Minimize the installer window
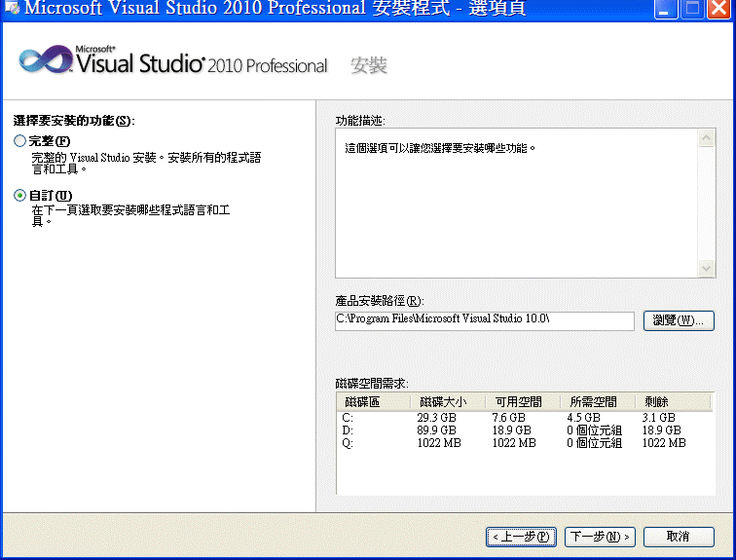This screenshot has height=560, width=736. (x=666, y=9)
